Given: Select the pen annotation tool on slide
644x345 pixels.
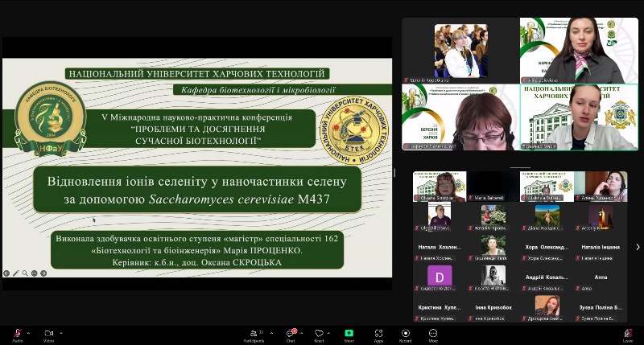Looking at the screenshot, I should [15, 273].
